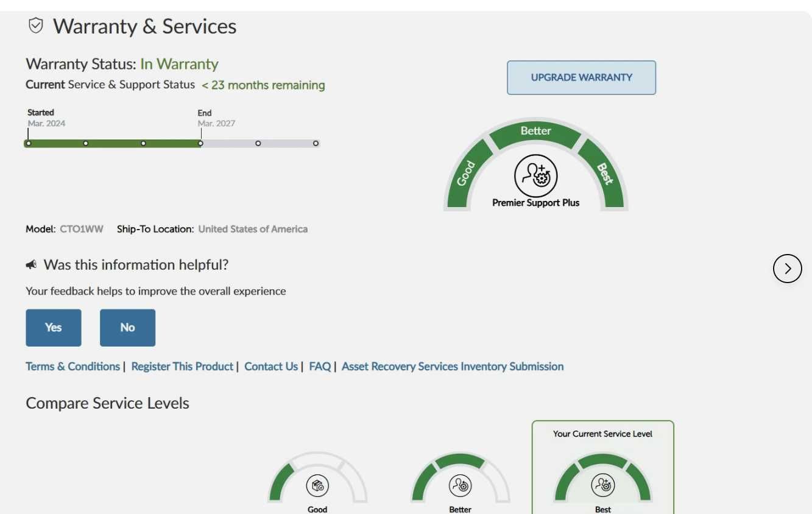The height and width of the screenshot is (514, 812).
Task: Click the Started Mar. 2024 timeline marker
Action: [x=28, y=143]
